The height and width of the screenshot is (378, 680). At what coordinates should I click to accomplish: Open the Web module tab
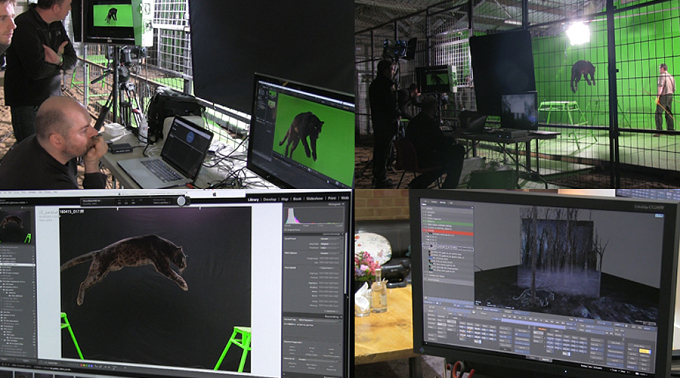pos(345,198)
